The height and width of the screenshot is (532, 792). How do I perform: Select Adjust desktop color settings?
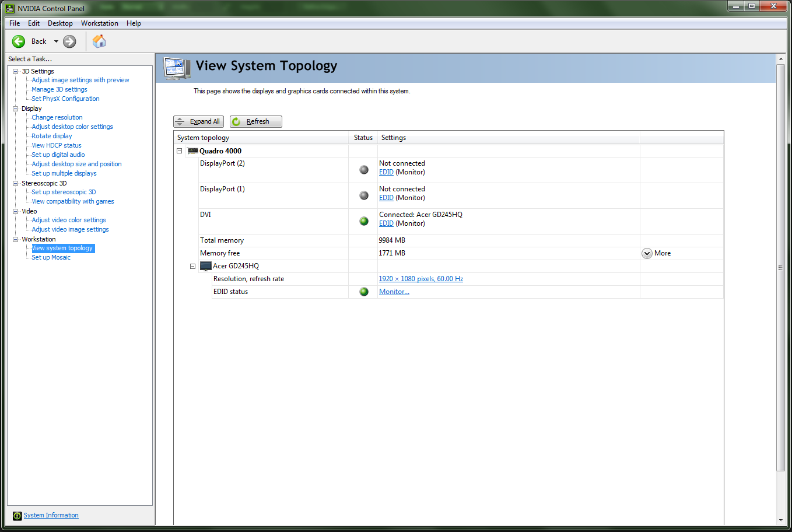point(72,127)
